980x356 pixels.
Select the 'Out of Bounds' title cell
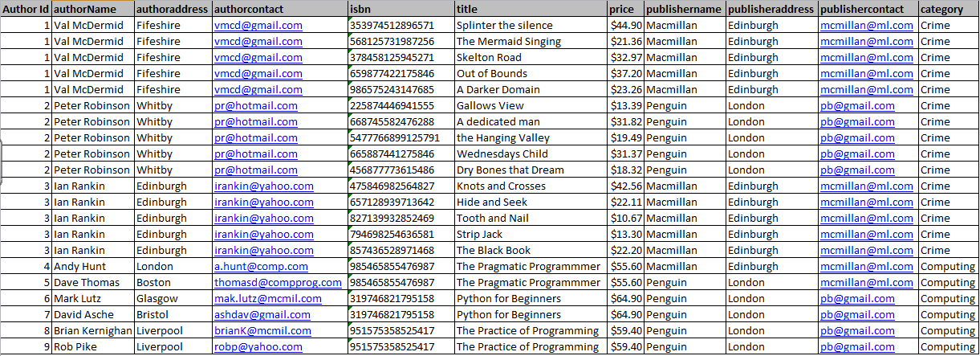coord(531,73)
